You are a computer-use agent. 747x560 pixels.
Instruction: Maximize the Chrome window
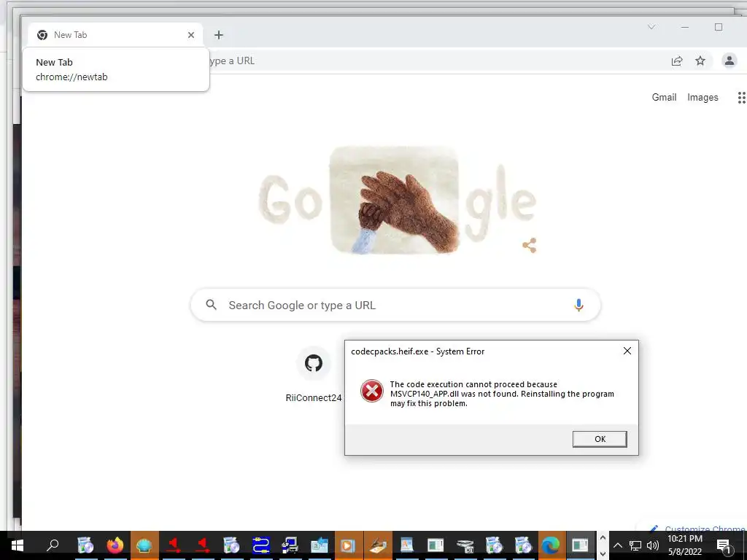719,27
